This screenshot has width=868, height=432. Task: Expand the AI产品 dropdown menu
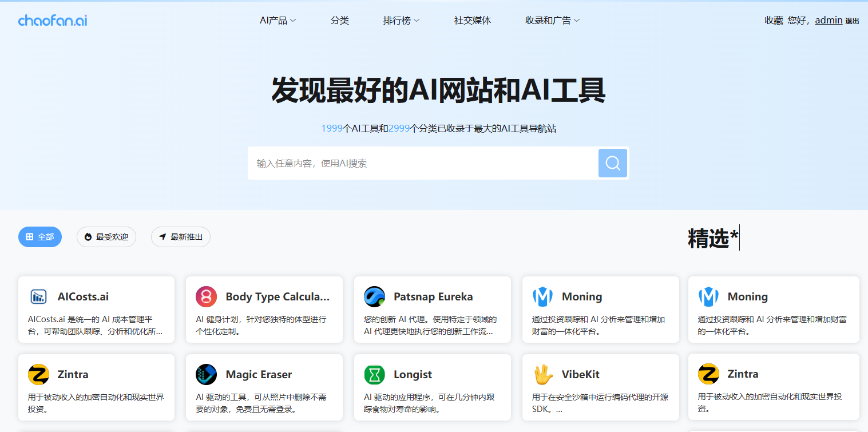[x=278, y=21]
